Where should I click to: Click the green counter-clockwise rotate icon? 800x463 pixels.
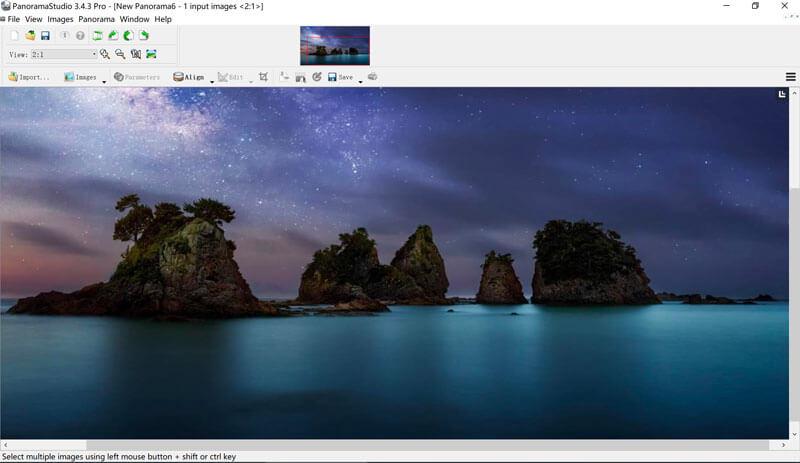tap(128, 35)
